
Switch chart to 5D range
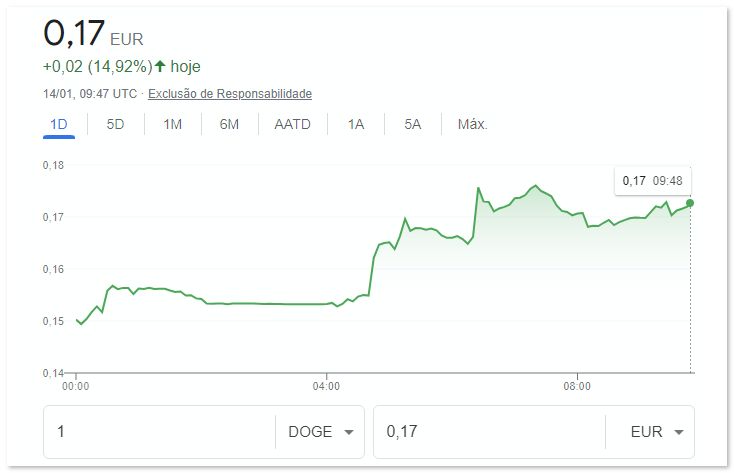(x=115, y=125)
